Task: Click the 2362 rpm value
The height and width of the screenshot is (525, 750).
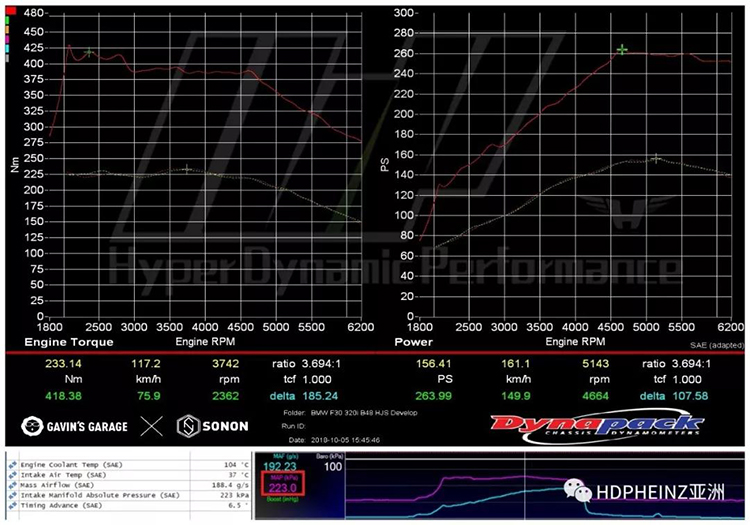Action: (225, 396)
